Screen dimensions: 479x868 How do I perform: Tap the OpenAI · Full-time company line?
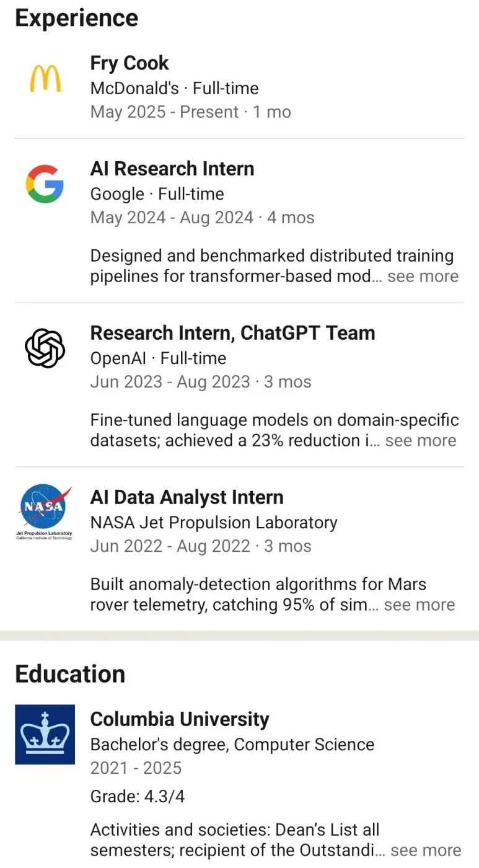click(158, 358)
